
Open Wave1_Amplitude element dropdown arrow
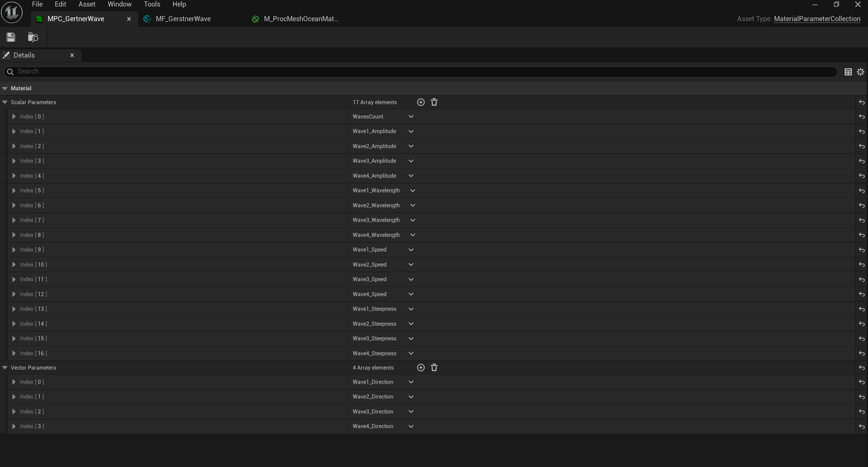411,131
